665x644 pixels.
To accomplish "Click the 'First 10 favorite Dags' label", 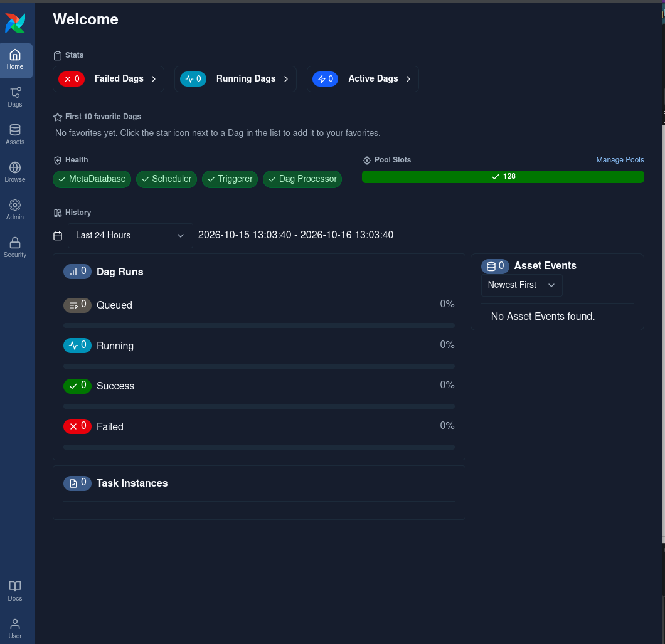I will click(103, 117).
